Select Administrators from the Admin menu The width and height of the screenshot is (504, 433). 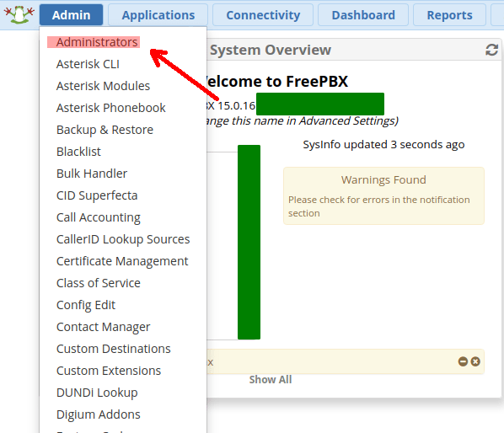[97, 42]
